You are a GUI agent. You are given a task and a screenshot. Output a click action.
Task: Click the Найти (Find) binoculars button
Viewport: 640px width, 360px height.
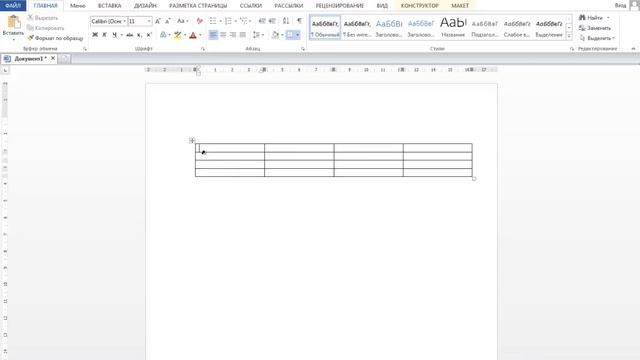(x=591, y=18)
